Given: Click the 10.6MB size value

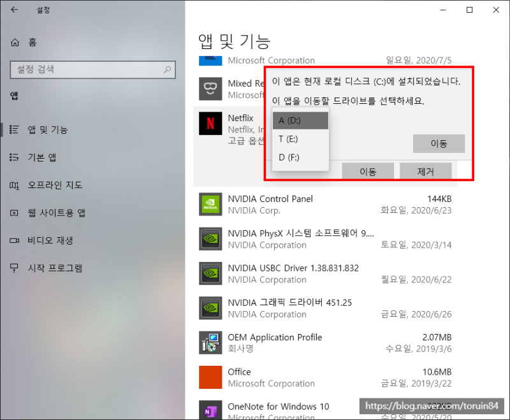Looking at the screenshot, I should (437, 372).
